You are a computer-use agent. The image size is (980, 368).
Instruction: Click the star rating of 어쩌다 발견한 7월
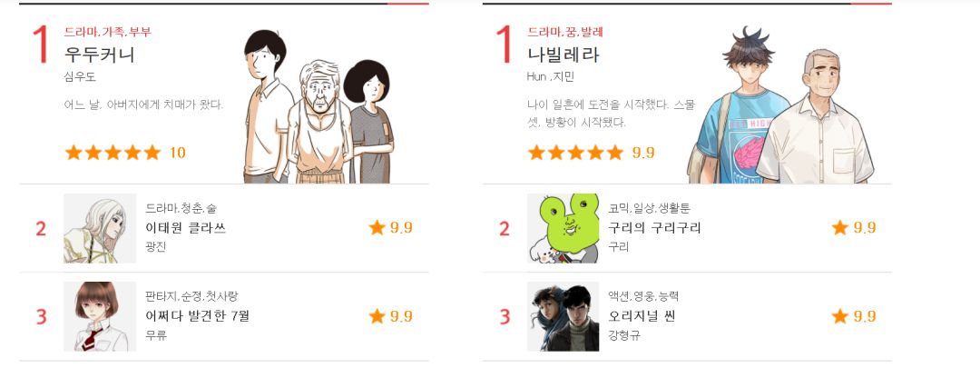(x=390, y=316)
